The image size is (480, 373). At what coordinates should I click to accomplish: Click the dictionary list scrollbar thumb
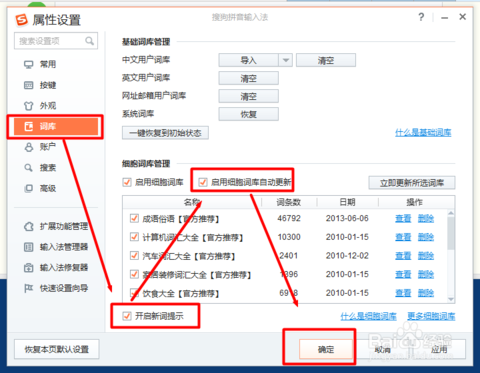pos(451,233)
